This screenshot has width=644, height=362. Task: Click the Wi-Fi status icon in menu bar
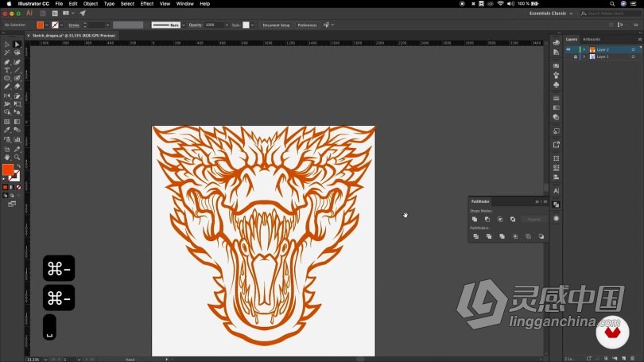tap(500, 4)
